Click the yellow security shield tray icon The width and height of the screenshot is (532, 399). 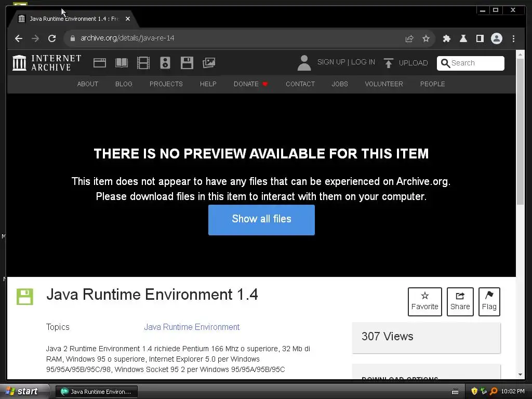coord(474,391)
